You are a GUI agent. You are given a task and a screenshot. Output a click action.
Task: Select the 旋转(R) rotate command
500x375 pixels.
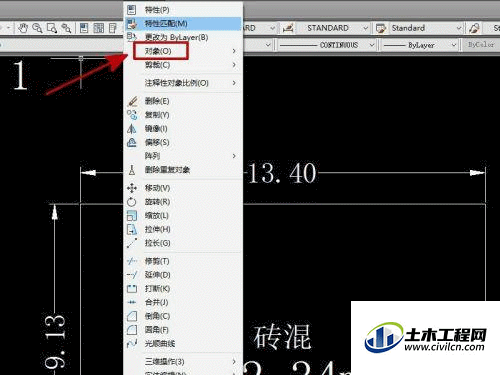(x=183, y=202)
